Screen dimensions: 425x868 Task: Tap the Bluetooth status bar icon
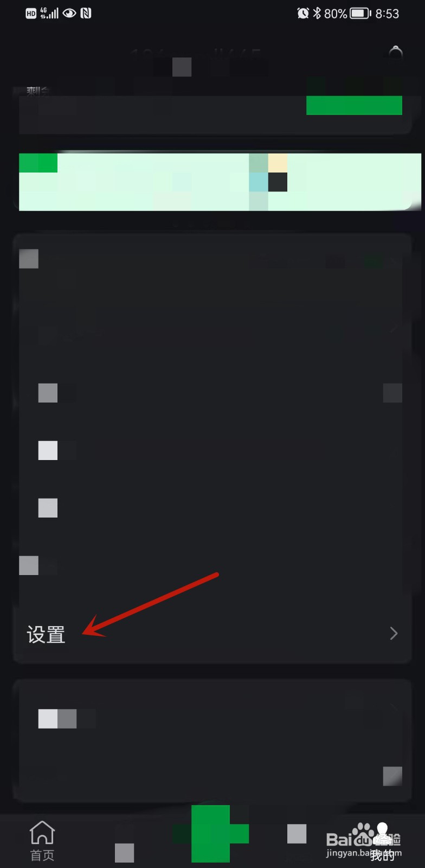(317, 14)
